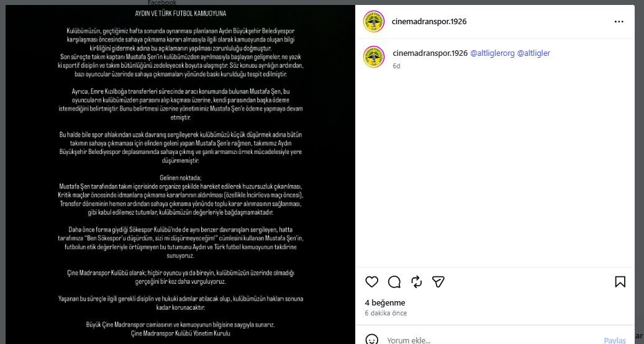644x344 pixels.
Task: Click the Facebook label behind the dialog
Action: (162, 2)
